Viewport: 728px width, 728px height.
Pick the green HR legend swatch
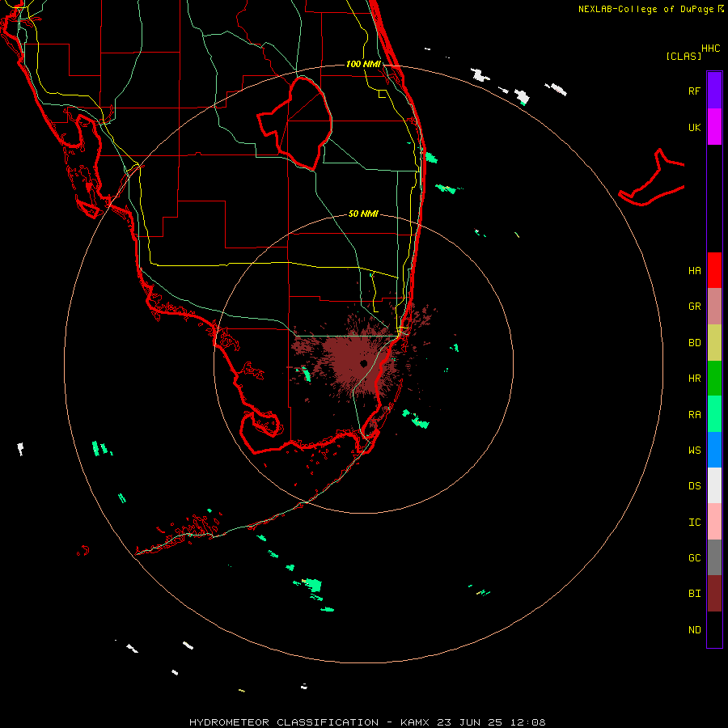pos(714,379)
